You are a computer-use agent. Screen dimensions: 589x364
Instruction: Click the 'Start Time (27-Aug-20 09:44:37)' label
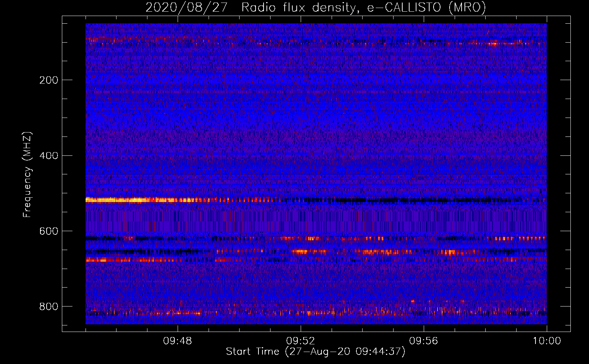(x=316, y=352)
